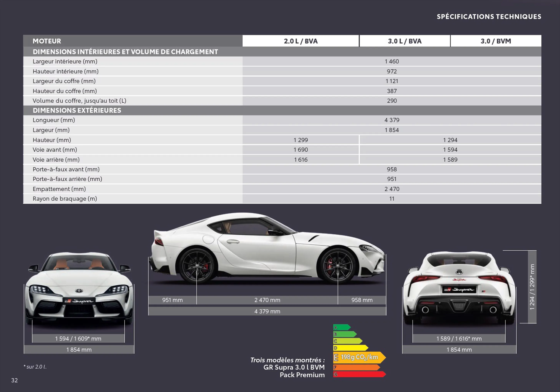Viewport: 560px width, 392px height.
Task: Click the "Hauteur intérieure (mm)" row label
Action: (x=66, y=71)
